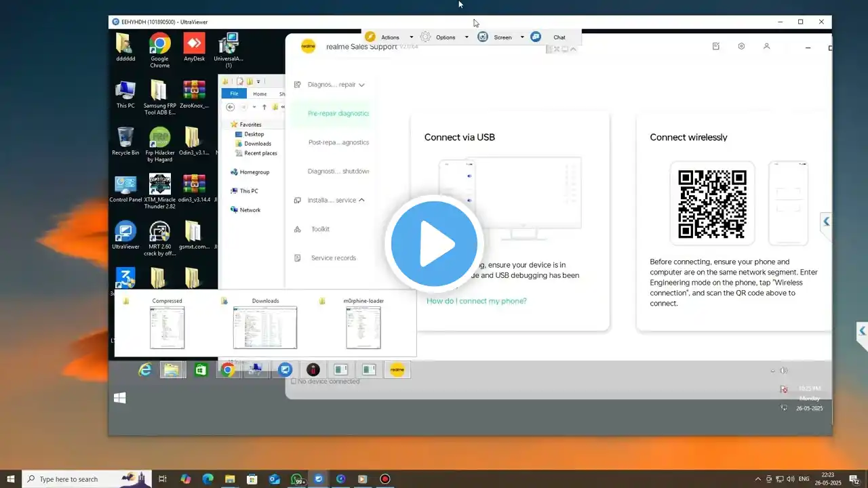Select Desktop in Explorer navigation pane

[250, 134]
